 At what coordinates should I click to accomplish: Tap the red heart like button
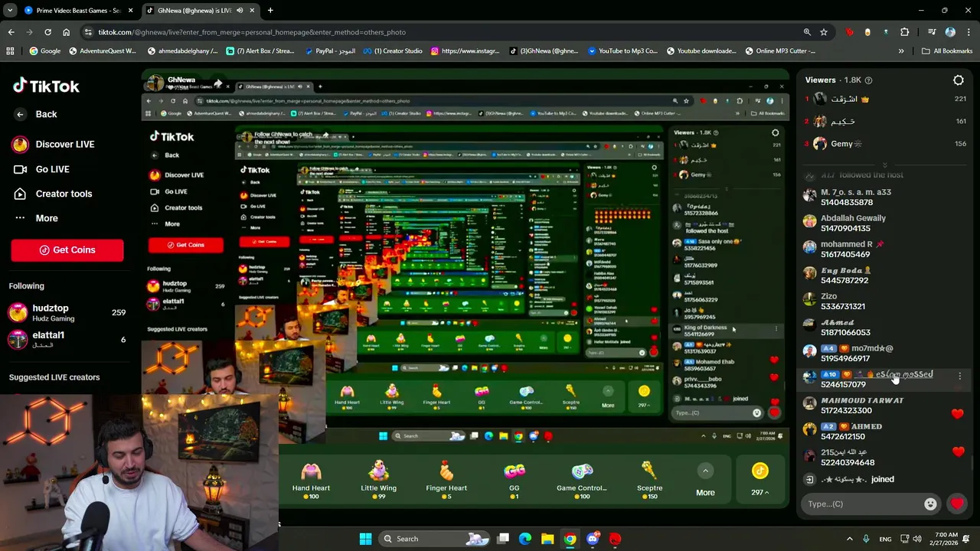coord(957,504)
